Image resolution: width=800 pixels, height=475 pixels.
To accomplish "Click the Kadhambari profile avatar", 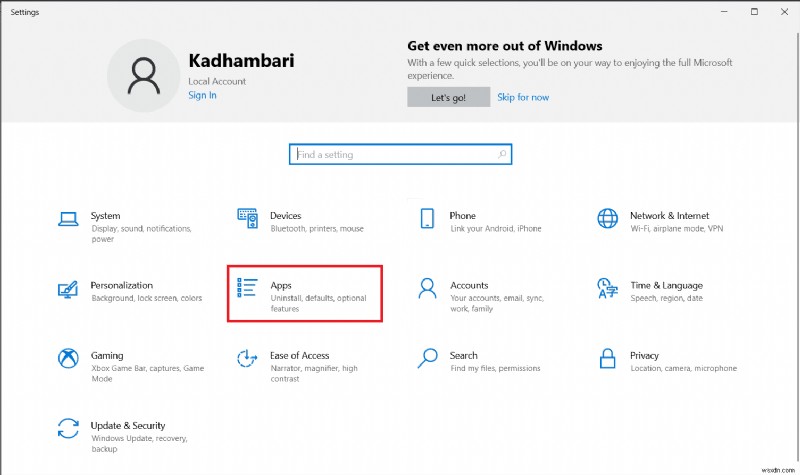I will 143,75.
